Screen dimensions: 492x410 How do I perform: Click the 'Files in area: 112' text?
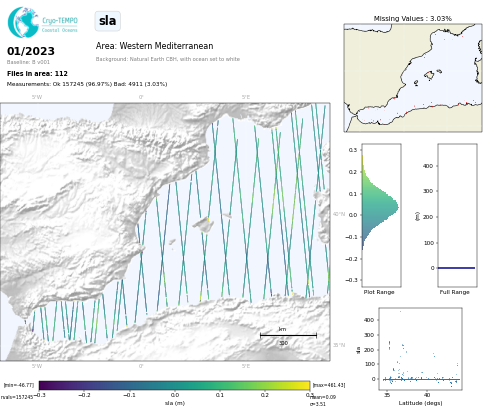coord(37,73)
